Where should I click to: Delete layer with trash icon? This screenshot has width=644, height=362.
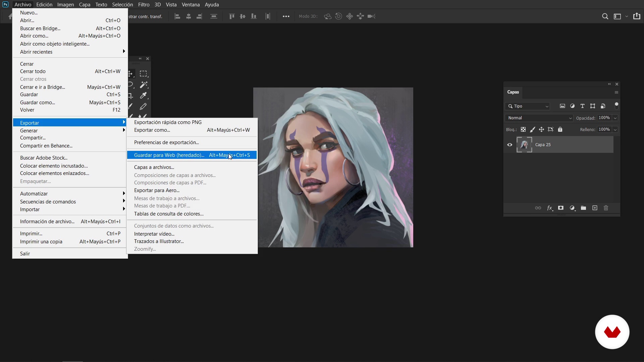pos(606,208)
